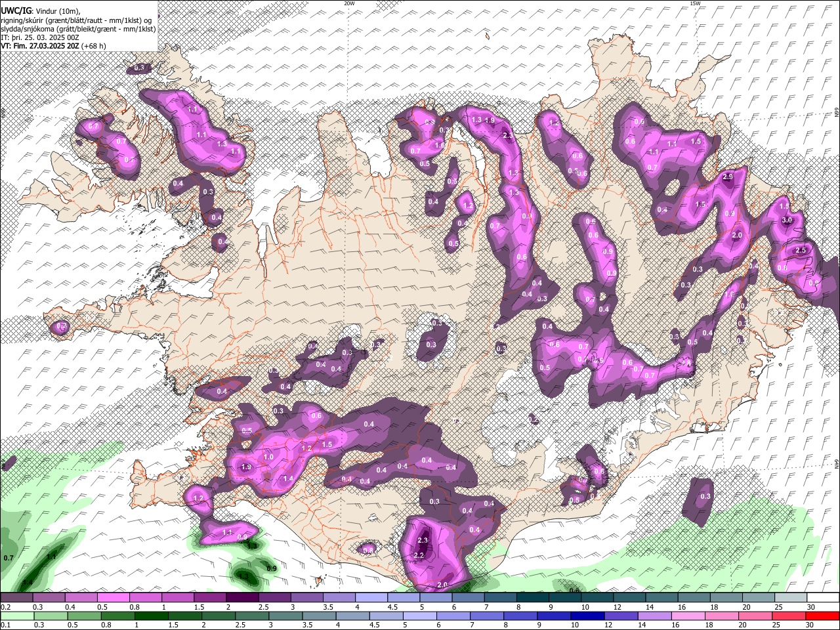This screenshot has width=840, height=630.
Task: Click the 3.0 snowfall value on the map
Action: tap(787, 220)
